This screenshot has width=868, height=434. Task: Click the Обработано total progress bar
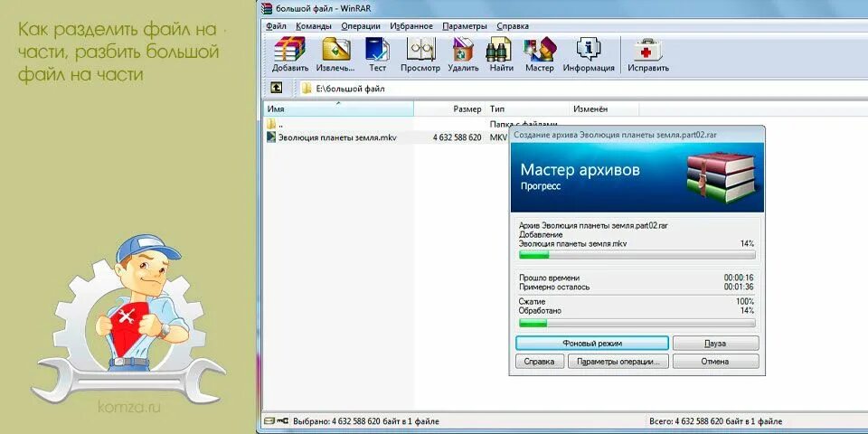[x=637, y=323]
